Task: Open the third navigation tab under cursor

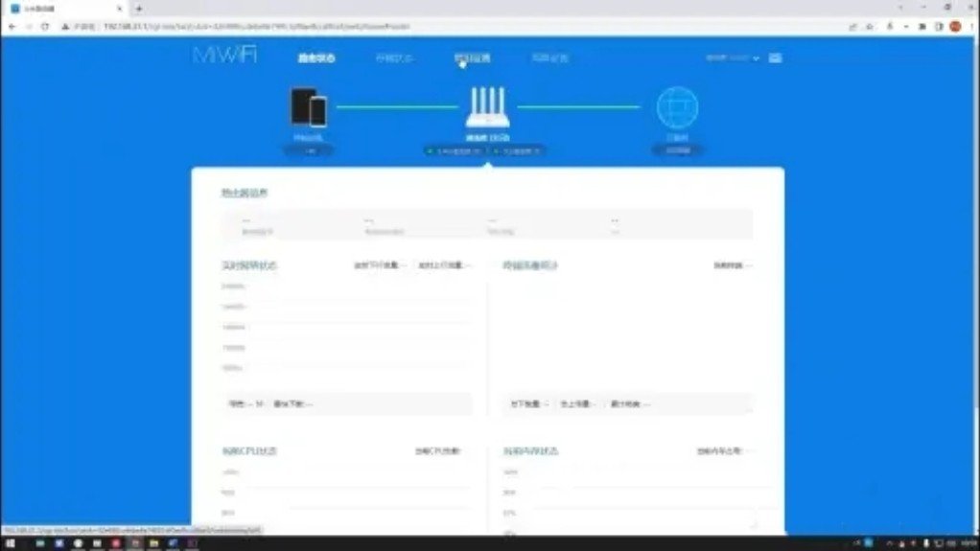Action: coord(472,58)
